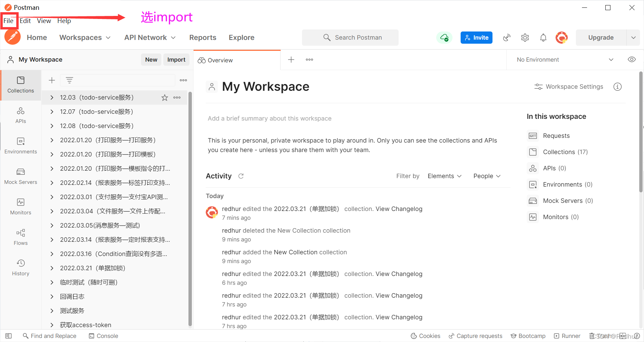Open the Help menu
The height and width of the screenshot is (342, 644).
point(64,21)
